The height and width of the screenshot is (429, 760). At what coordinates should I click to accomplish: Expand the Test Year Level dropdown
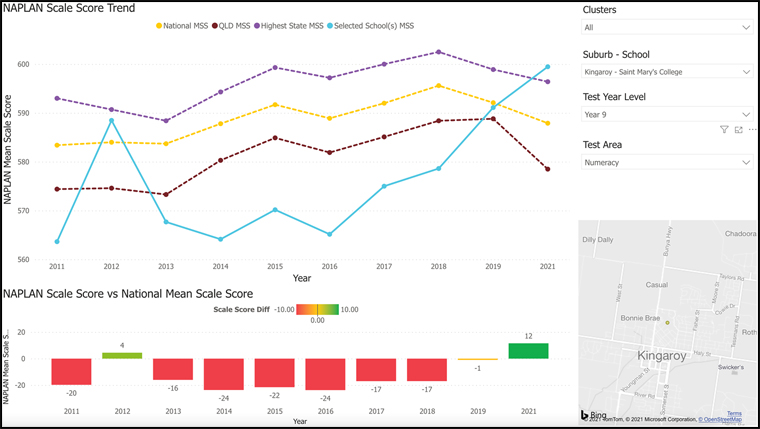click(666, 115)
